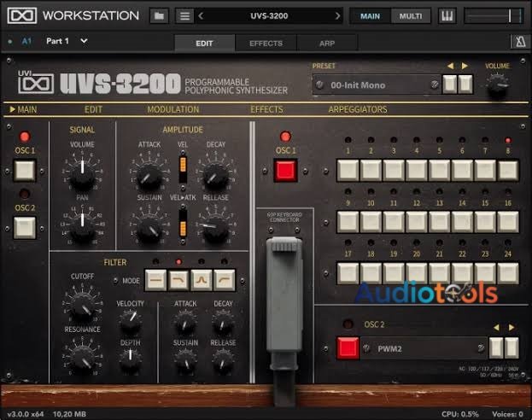Open the ARPEGGIATORS page

click(x=358, y=109)
